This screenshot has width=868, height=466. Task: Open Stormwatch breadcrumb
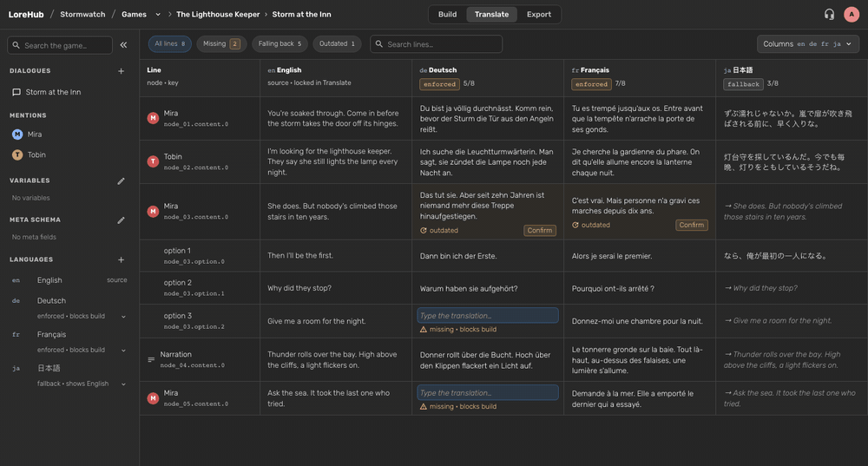(82, 15)
